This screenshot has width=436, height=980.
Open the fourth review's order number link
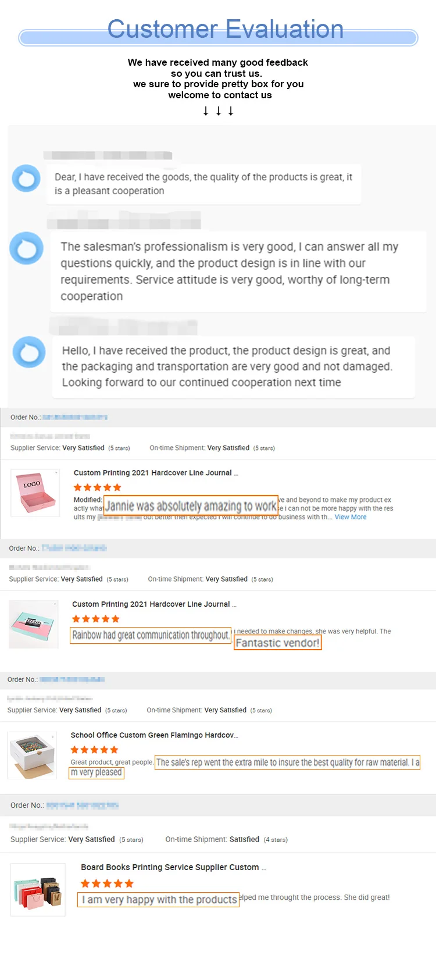click(x=82, y=805)
